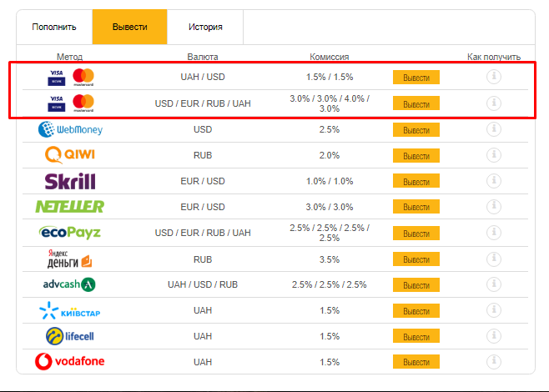The width and height of the screenshot is (549, 392).
Task: Click the Visa Mastercard logo, first row
Action: (x=71, y=78)
